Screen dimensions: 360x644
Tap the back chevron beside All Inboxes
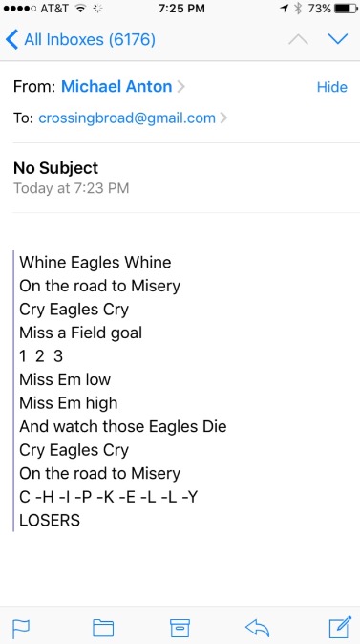tap(12, 39)
